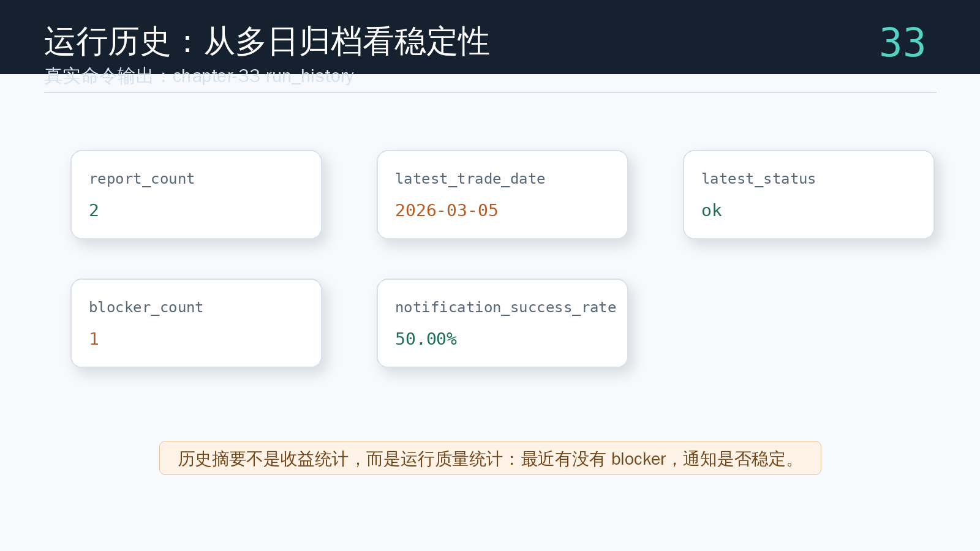Viewport: 980px width, 551px height.
Task: Click the status value ok
Action: 712,211
